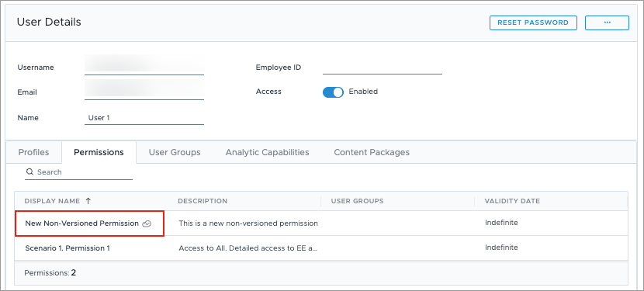Toggle the Access Enabled switch
Image resolution: width=644 pixels, height=291 pixels.
[333, 92]
